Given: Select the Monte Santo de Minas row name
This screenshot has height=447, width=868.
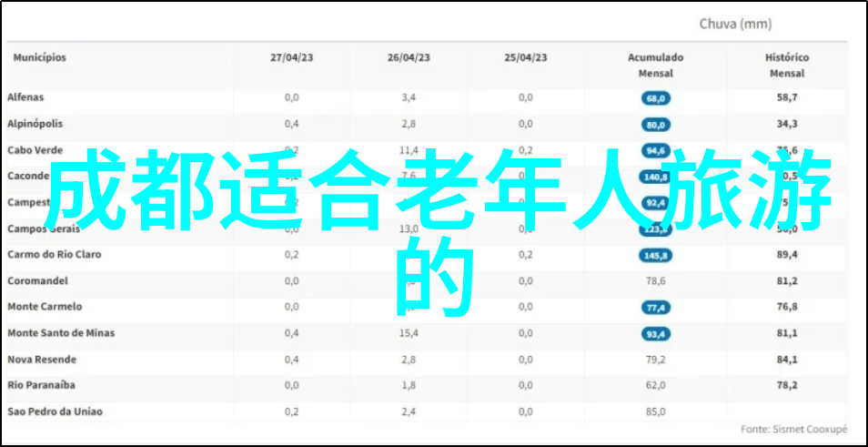Looking at the screenshot, I should point(61,333).
